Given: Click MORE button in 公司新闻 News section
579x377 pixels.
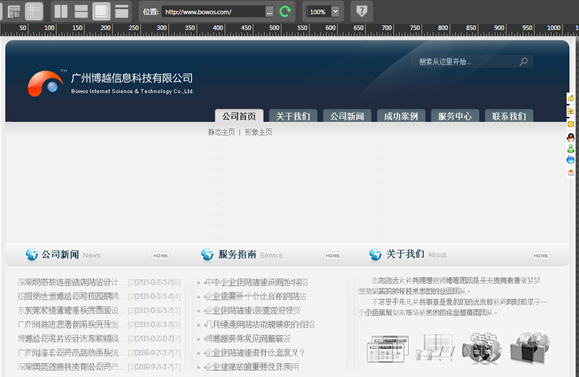Looking at the screenshot, I should (x=161, y=256).
